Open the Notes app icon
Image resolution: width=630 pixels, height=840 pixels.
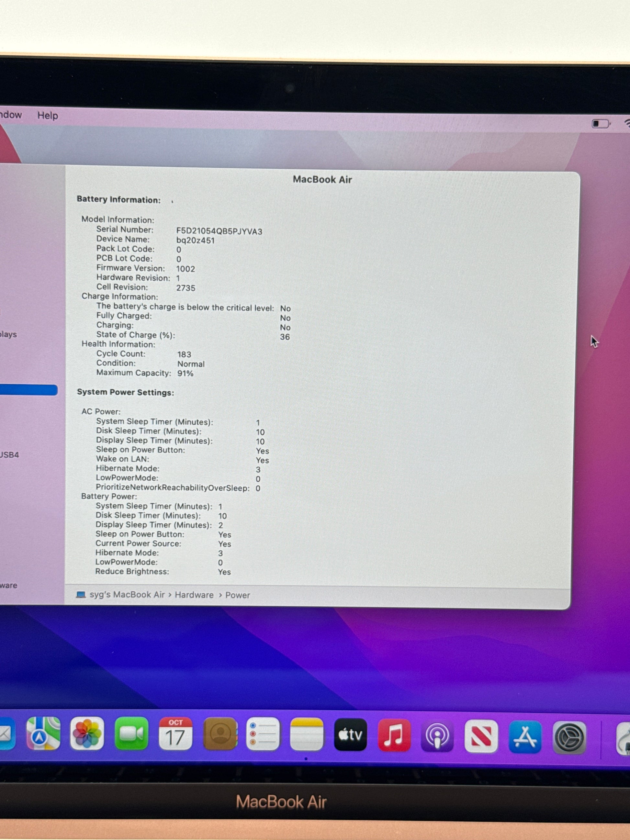(307, 735)
